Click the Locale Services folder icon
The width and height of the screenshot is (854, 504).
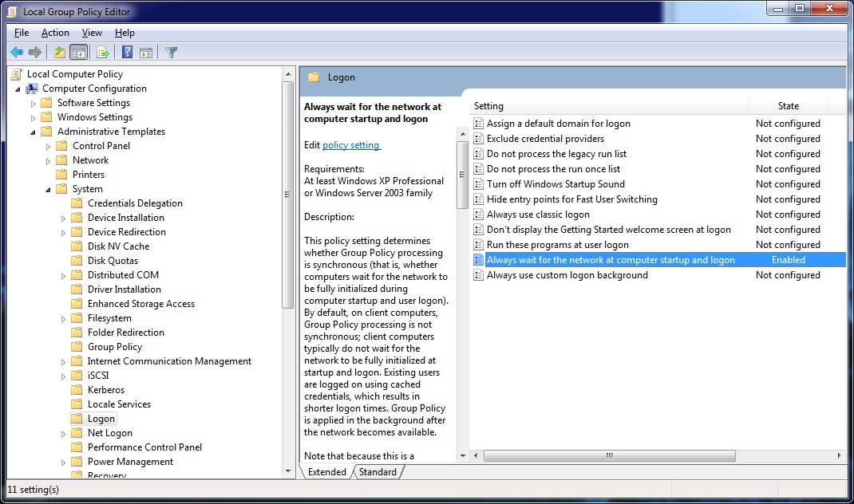(x=77, y=404)
